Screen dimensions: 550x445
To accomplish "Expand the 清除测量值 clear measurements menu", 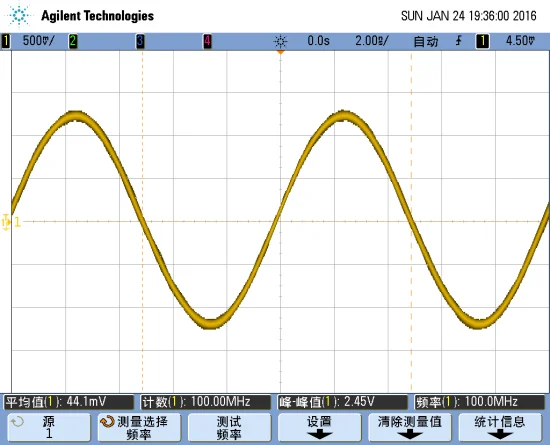I will (409, 427).
